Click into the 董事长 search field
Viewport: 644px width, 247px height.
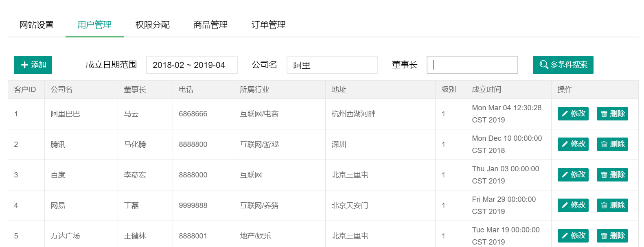click(472, 65)
